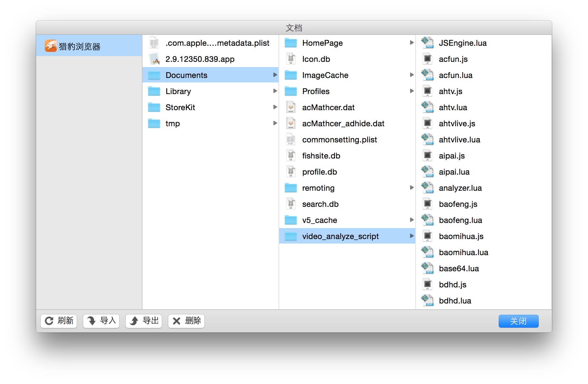588x384 pixels.
Task: Select the ahtv.lua file name
Action: [x=453, y=107]
